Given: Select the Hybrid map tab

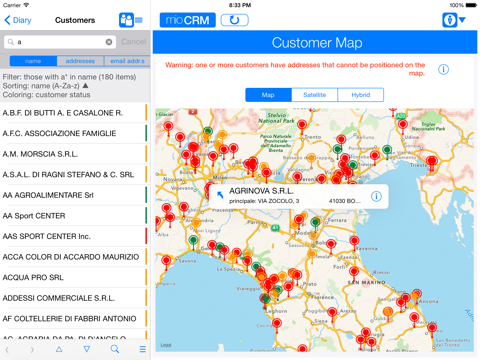Looking at the screenshot, I should pos(361,95).
